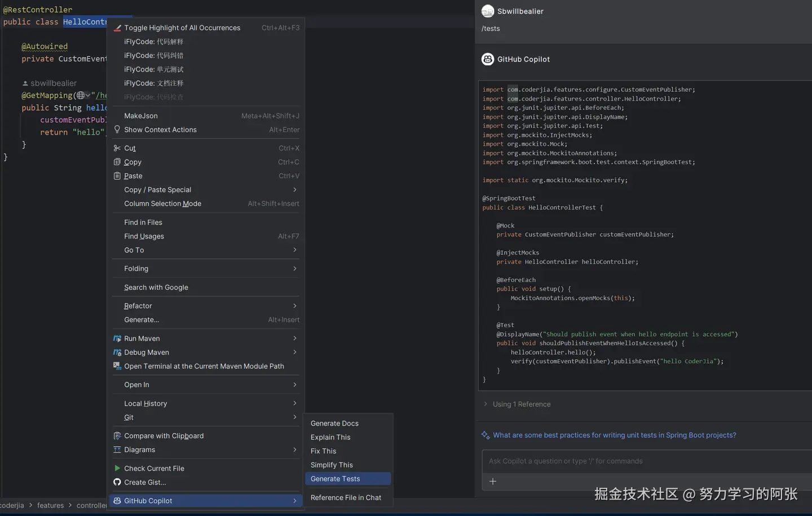The image size is (812, 516).
Task: Select the iFlyCode: 文档注释 entry
Action: point(206,83)
